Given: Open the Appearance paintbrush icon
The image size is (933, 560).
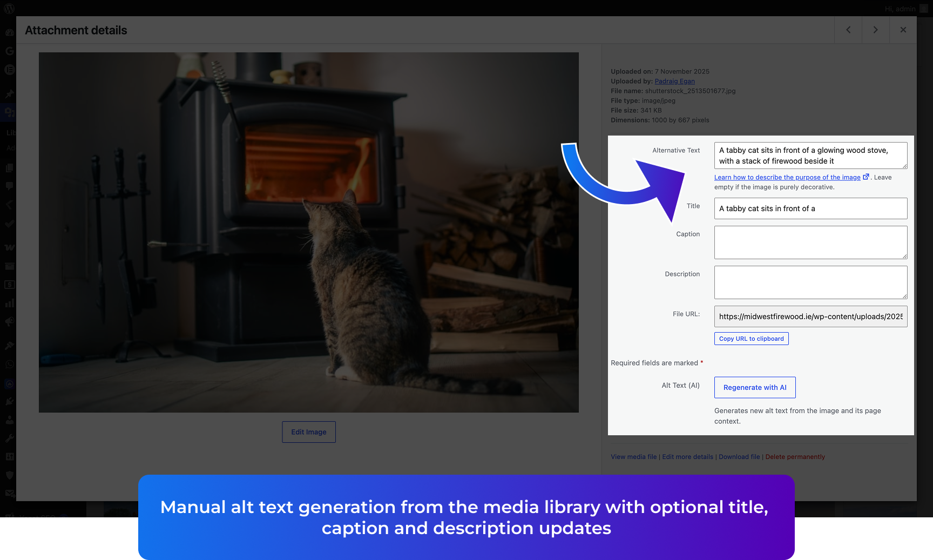Looking at the screenshot, I should 9,346.
